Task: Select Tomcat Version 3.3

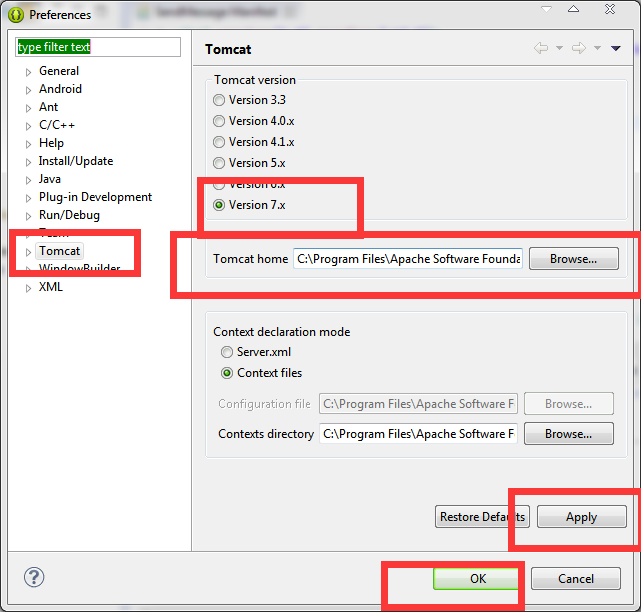Action: 219,100
